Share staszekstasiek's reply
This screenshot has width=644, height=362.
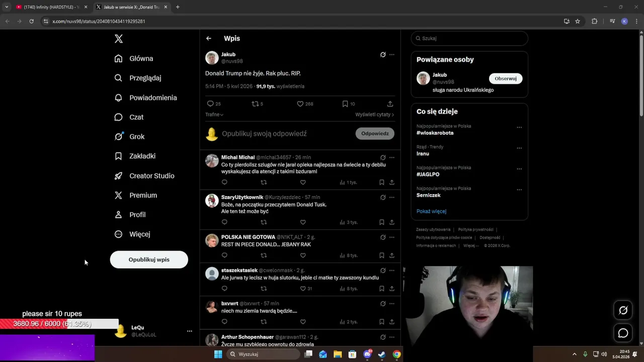click(x=392, y=289)
